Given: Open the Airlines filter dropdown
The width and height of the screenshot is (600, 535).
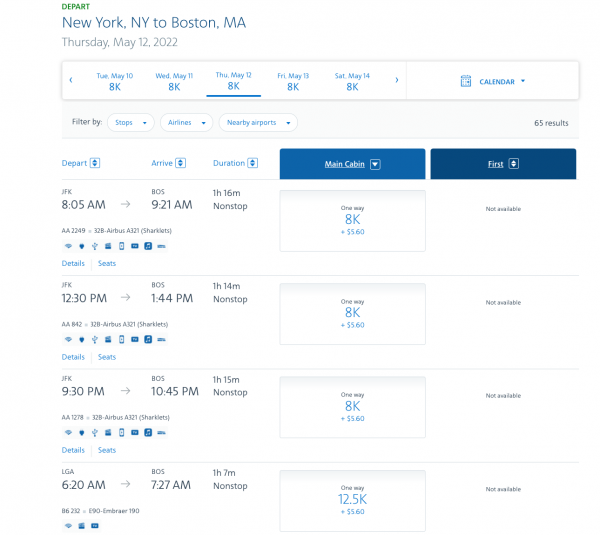Looking at the screenshot, I should click(186, 122).
